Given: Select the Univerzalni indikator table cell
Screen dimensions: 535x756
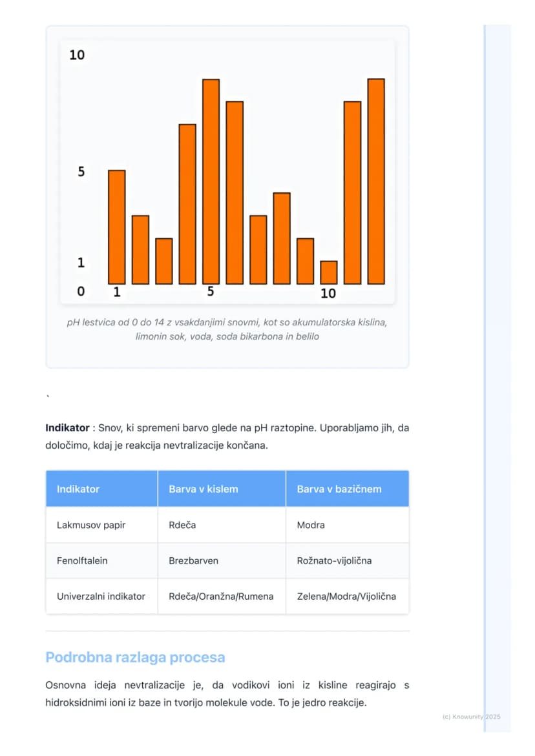Looking at the screenshot, I should point(102,596).
